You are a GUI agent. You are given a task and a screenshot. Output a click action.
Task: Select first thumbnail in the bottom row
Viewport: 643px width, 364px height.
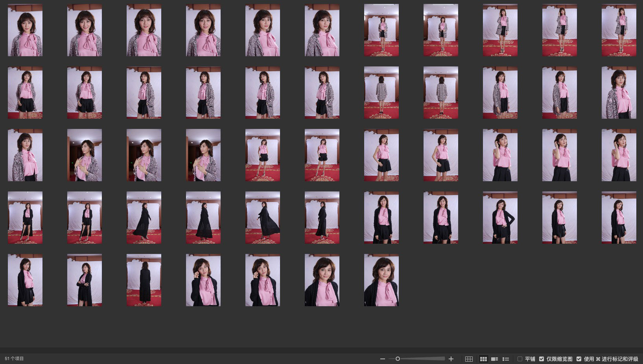click(x=25, y=280)
